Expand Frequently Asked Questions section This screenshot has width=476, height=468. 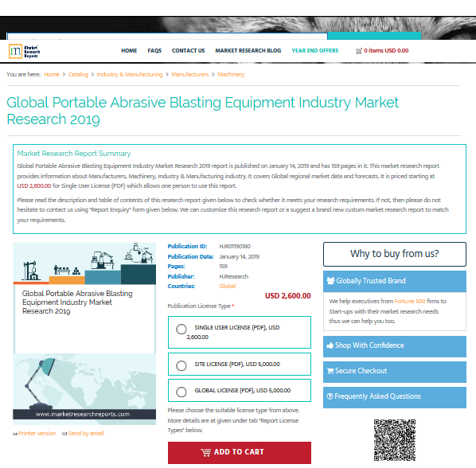click(394, 397)
